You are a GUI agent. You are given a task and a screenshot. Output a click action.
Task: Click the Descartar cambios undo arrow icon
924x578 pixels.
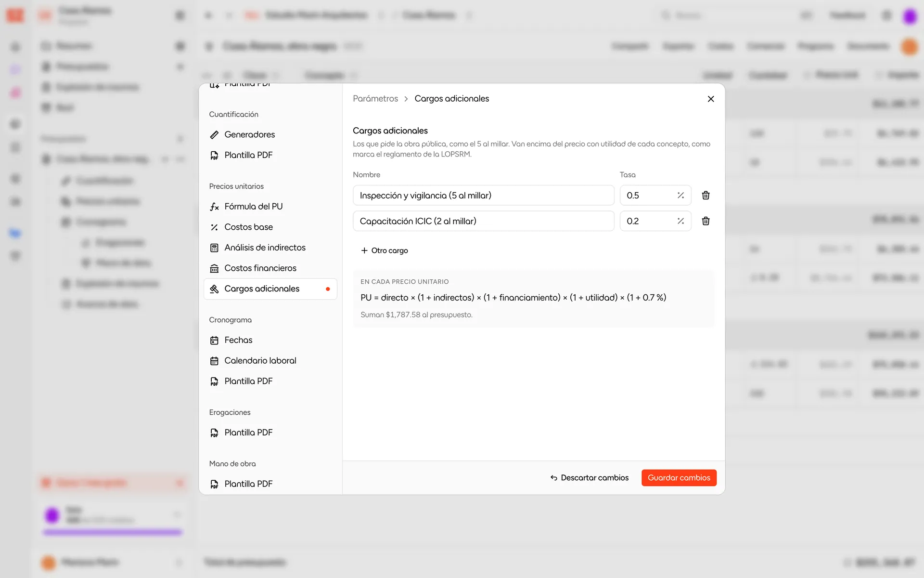point(554,478)
